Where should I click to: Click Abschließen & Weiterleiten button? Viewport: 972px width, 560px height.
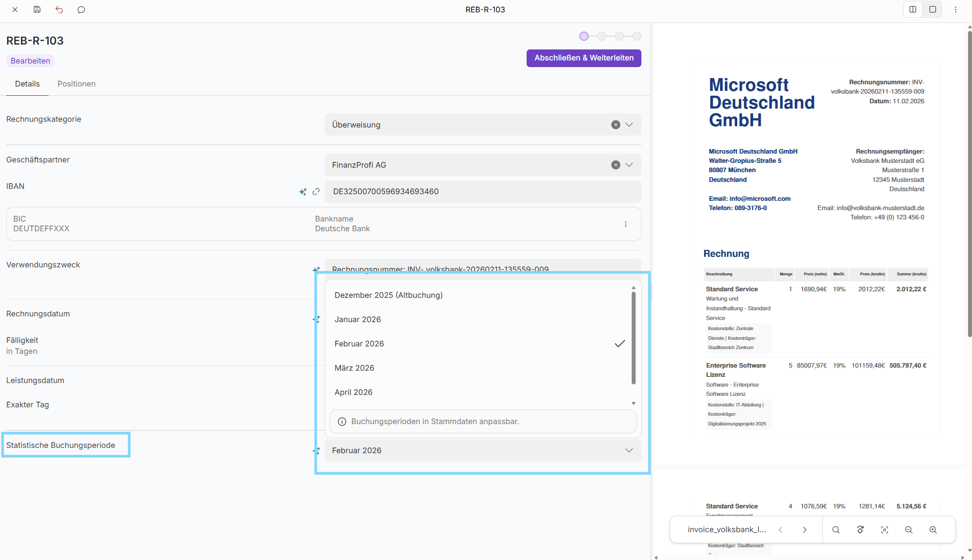coord(584,58)
